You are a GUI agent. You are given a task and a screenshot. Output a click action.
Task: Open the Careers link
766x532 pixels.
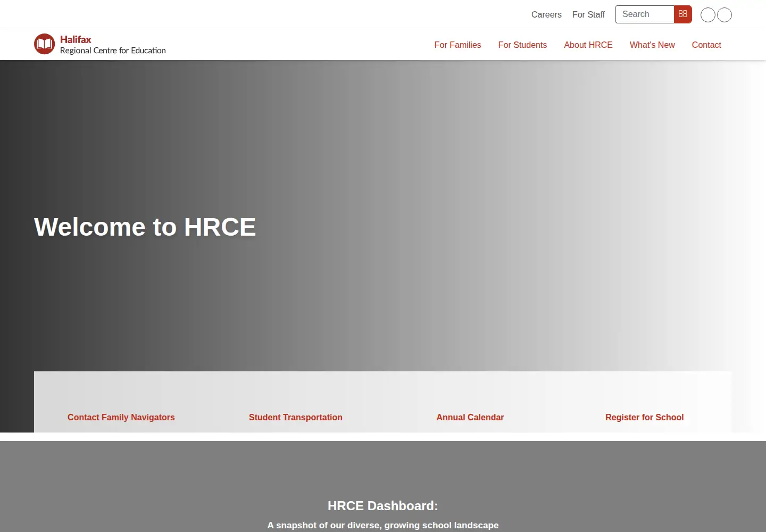[x=546, y=15]
